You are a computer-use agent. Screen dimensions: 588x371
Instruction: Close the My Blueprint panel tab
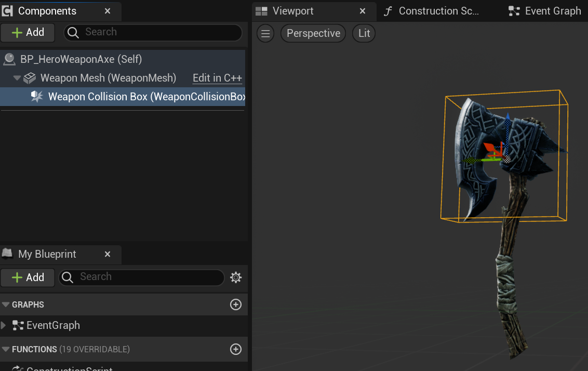pyautogui.click(x=108, y=254)
